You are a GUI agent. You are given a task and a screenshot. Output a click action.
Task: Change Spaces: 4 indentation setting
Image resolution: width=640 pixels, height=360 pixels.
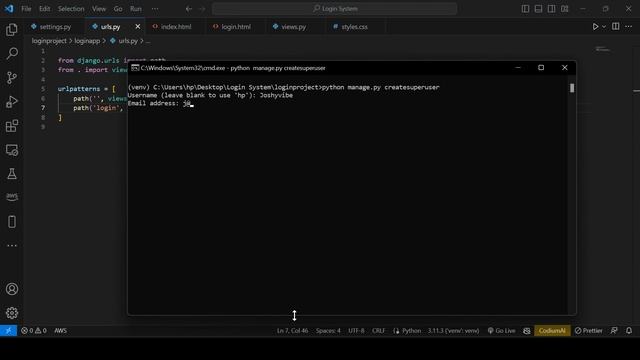pyautogui.click(x=328, y=331)
